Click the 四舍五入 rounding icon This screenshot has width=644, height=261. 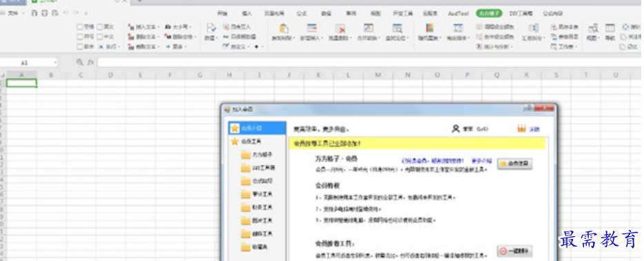pyautogui.click(x=226, y=27)
